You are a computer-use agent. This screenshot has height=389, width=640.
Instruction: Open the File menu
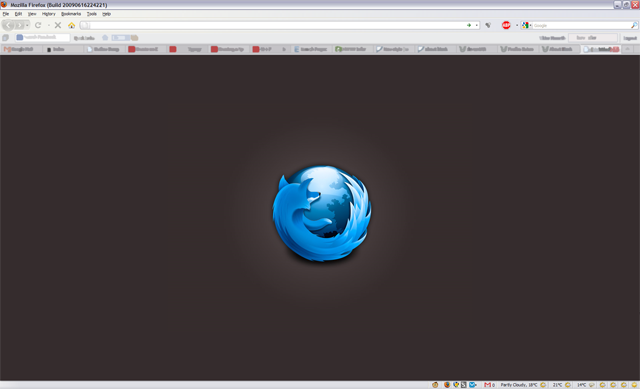6,14
